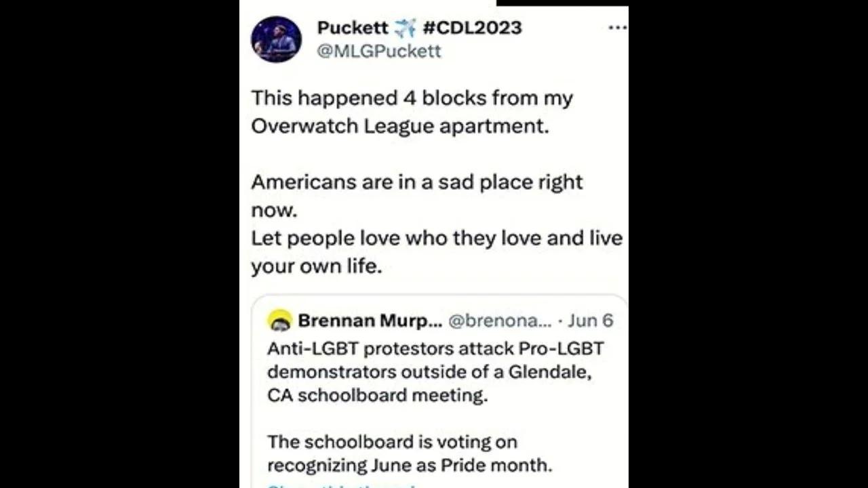
Task: Click the text The schoolboard is voting on
Action: pos(393,441)
